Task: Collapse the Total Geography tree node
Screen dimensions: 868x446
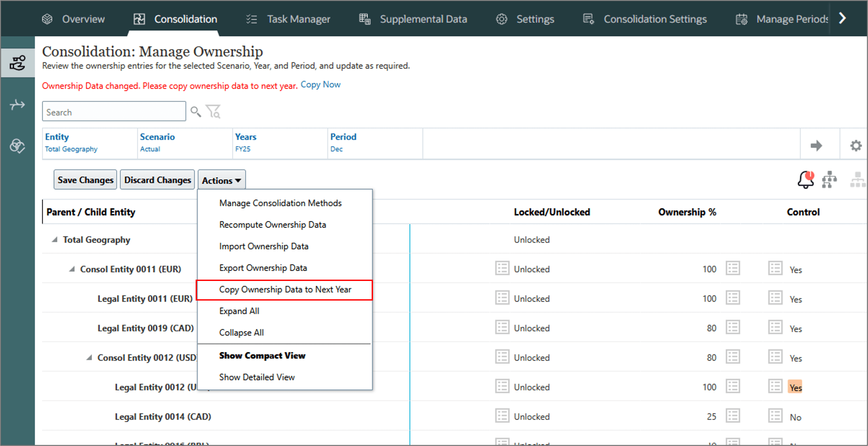Action: click(x=54, y=240)
